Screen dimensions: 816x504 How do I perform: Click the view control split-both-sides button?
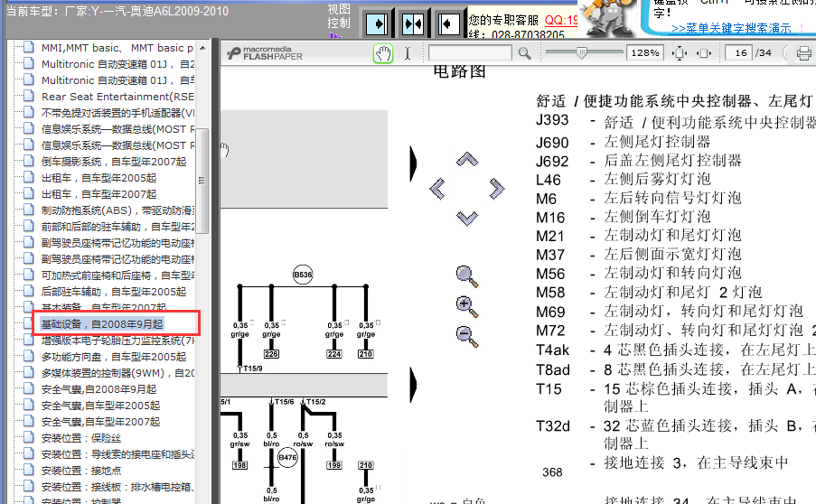coord(413,23)
